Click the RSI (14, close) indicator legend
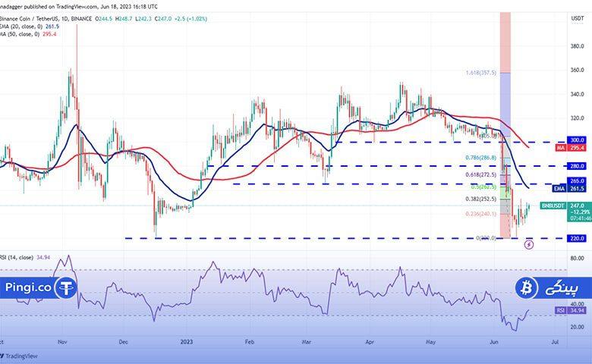 coord(25,257)
